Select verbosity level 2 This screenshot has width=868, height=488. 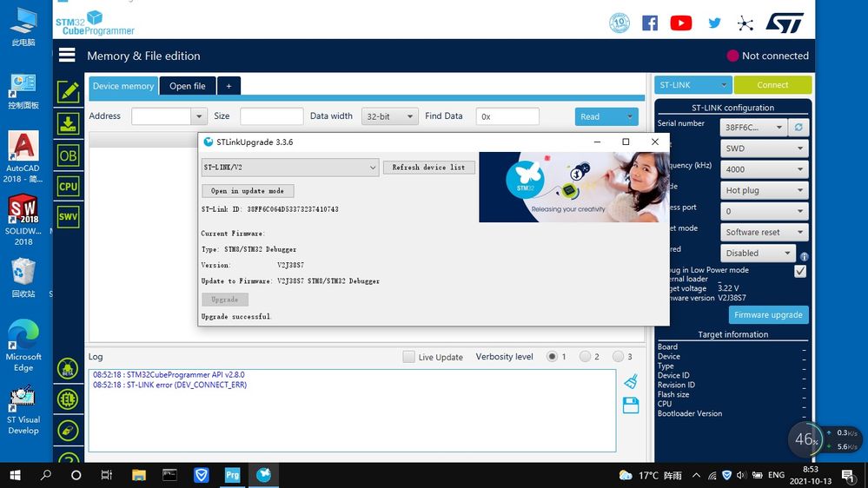pos(585,356)
